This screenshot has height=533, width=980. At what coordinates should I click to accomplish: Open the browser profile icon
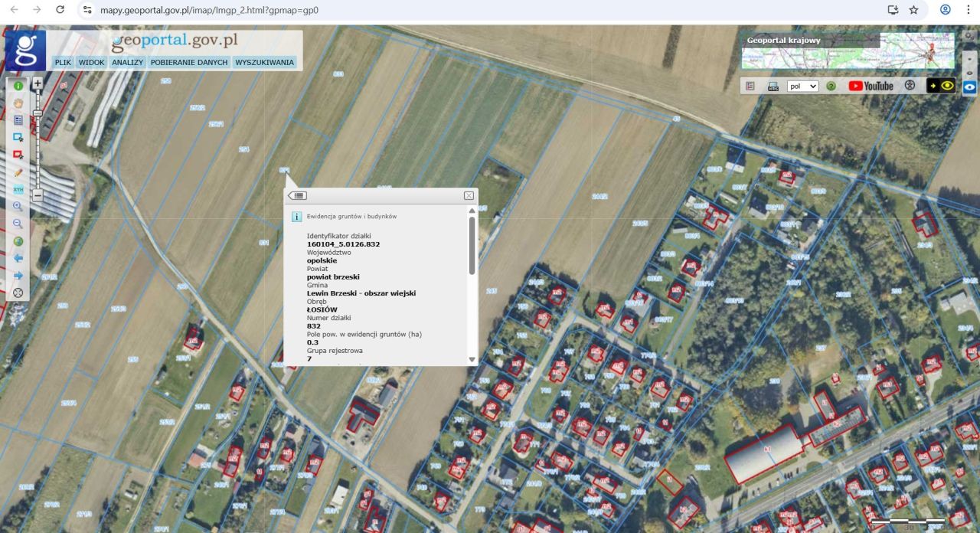tap(946, 10)
